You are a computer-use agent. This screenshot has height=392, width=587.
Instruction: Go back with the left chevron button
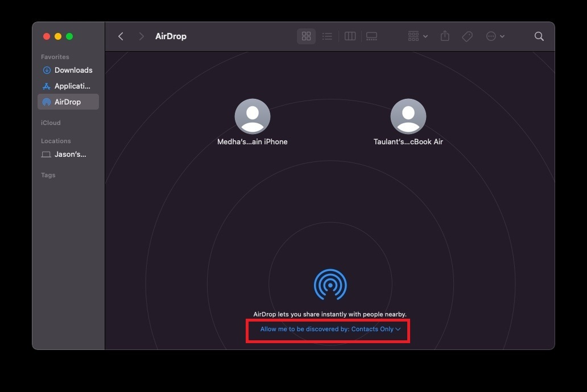(x=121, y=36)
